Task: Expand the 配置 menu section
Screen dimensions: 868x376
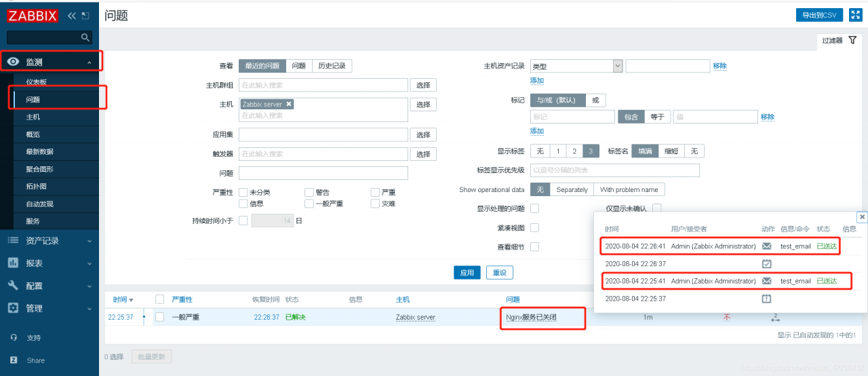Action: point(90,286)
